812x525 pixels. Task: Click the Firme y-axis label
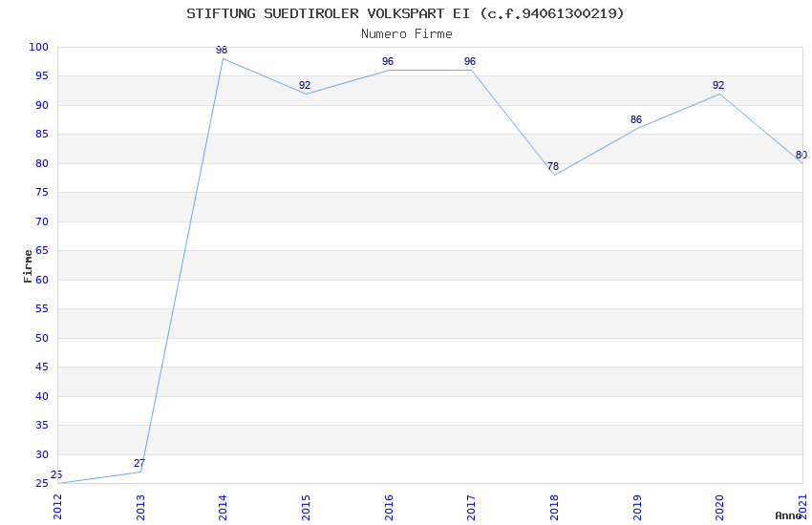(28, 266)
